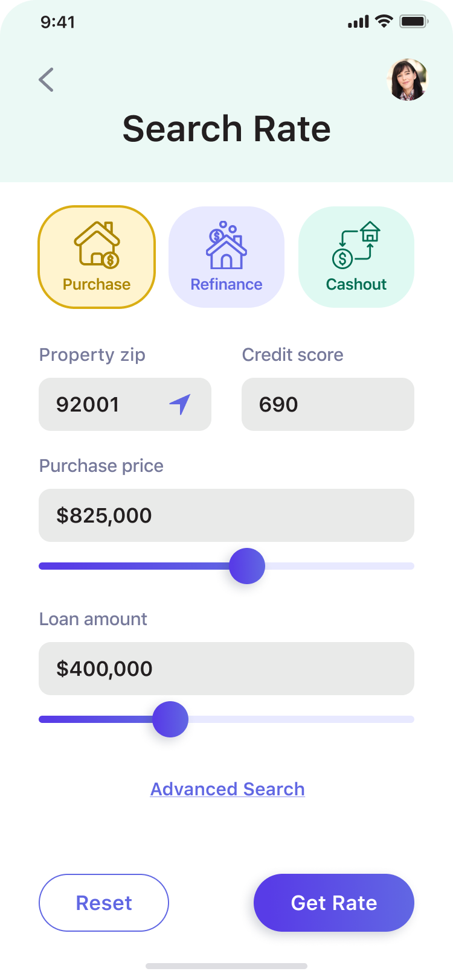This screenshot has width=453, height=980.
Task: Edit the $825,000 purchase price field
Action: point(226,515)
